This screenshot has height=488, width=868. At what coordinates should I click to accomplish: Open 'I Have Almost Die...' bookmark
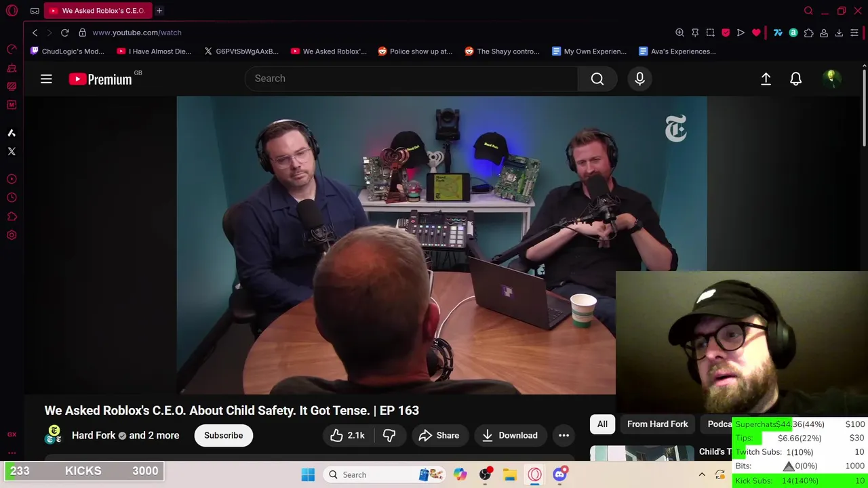(155, 52)
